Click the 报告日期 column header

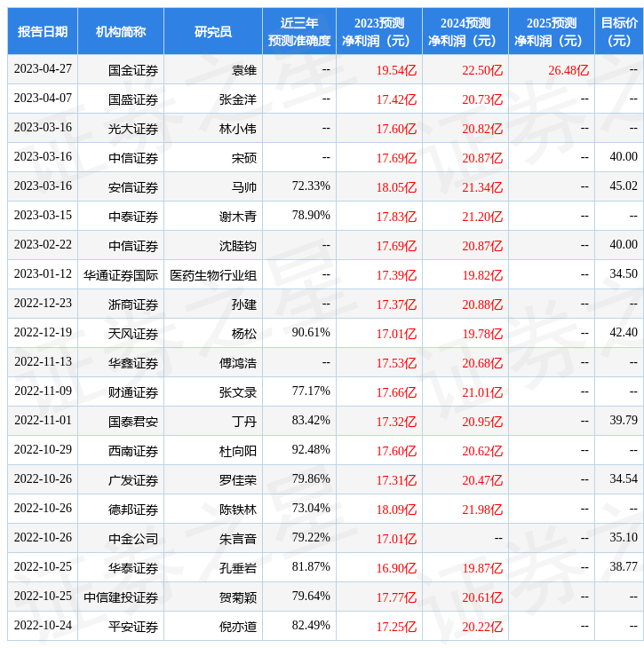tap(43, 31)
